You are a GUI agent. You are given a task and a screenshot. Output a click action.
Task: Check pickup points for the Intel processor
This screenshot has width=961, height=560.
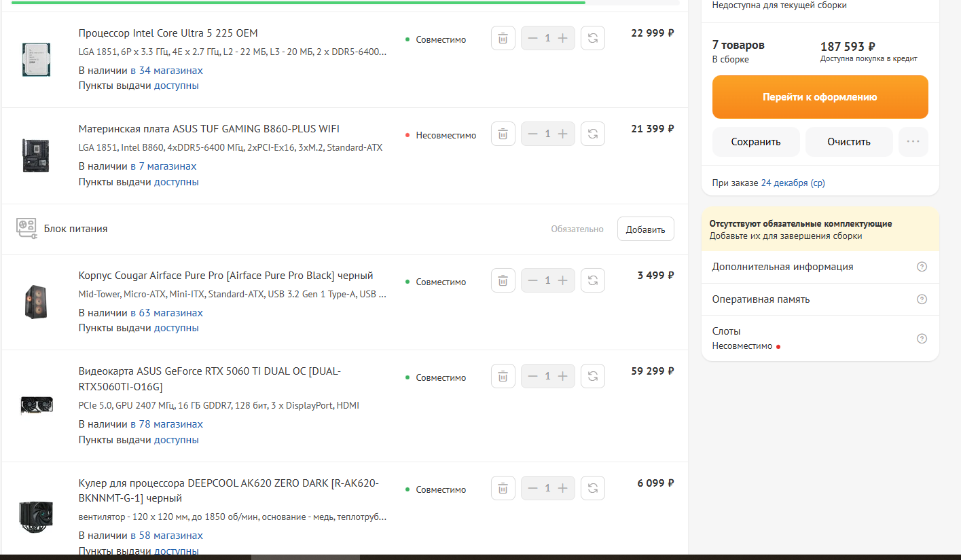pos(177,86)
